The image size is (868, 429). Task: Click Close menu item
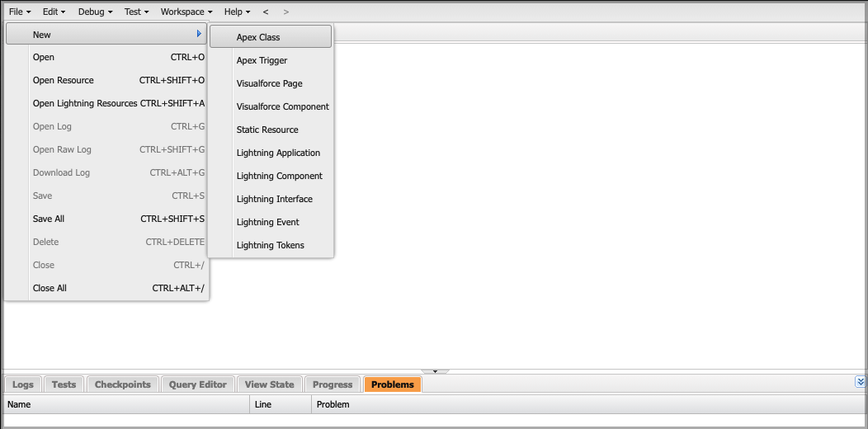pos(107,265)
